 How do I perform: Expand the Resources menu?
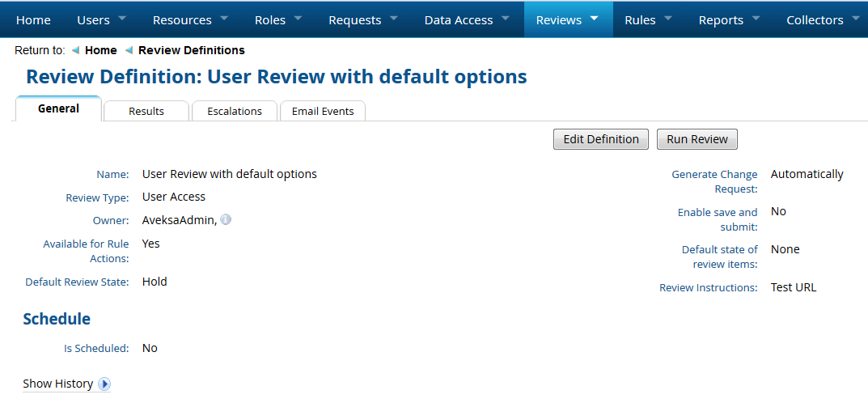(190, 19)
